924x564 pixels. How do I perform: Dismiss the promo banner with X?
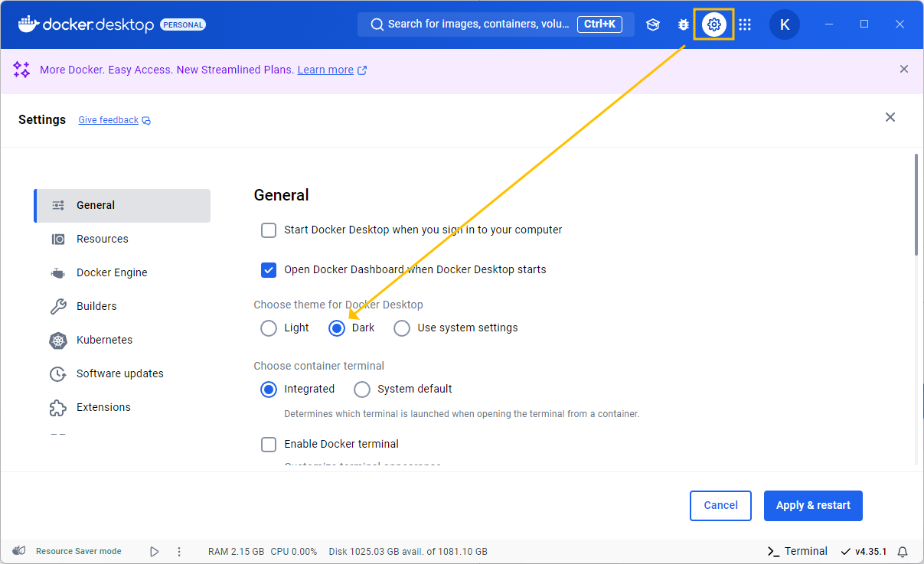click(x=904, y=69)
